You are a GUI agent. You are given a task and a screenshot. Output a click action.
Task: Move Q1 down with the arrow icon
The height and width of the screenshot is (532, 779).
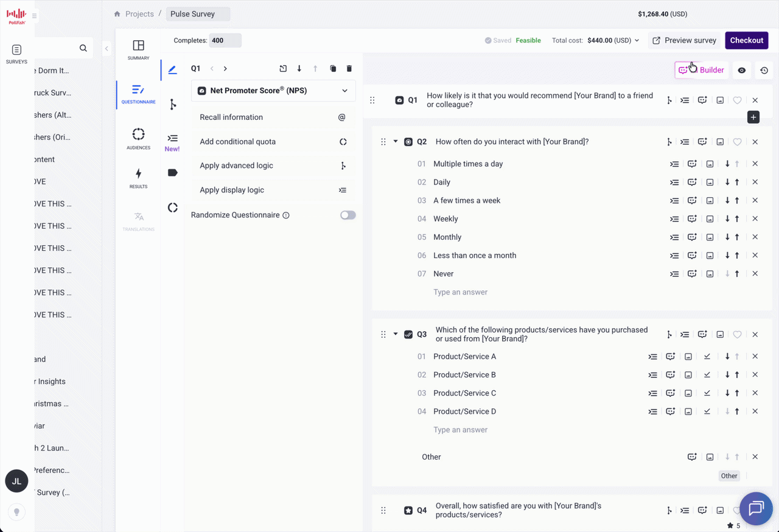pyautogui.click(x=299, y=69)
